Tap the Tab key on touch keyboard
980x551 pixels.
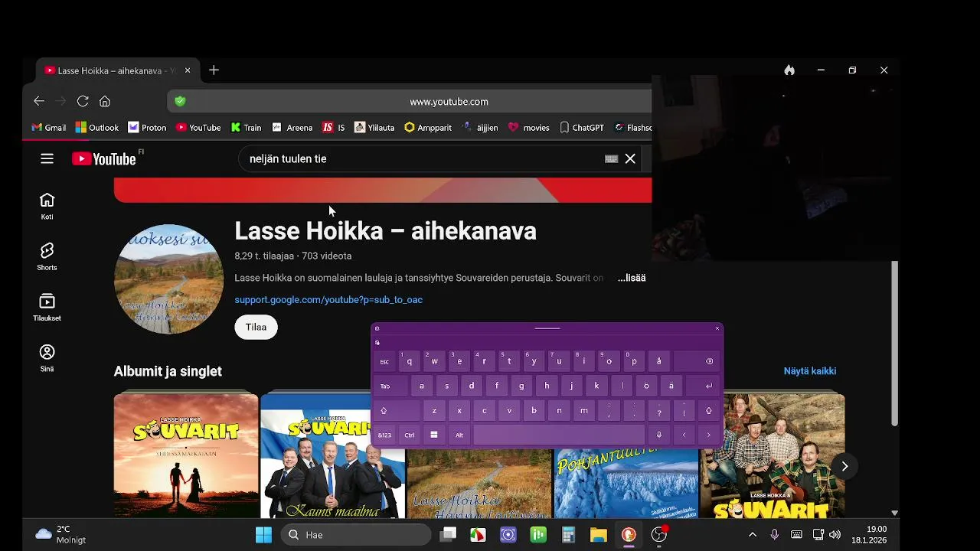tap(391, 386)
